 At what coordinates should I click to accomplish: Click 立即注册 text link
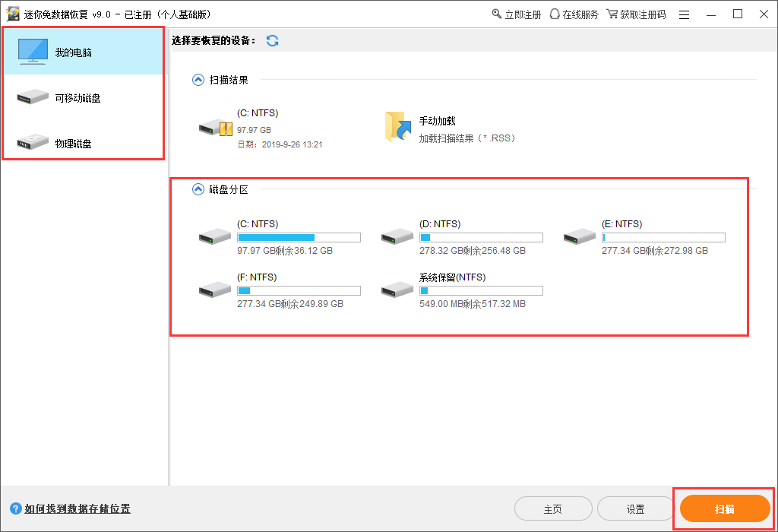(523, 15)
